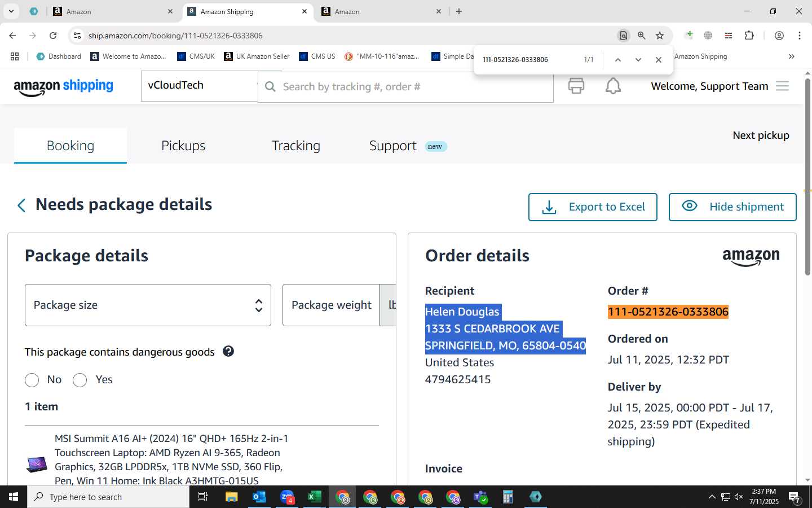Open the bookmarks apps grid icon
812x508 pixels.
tap(15, 56)
